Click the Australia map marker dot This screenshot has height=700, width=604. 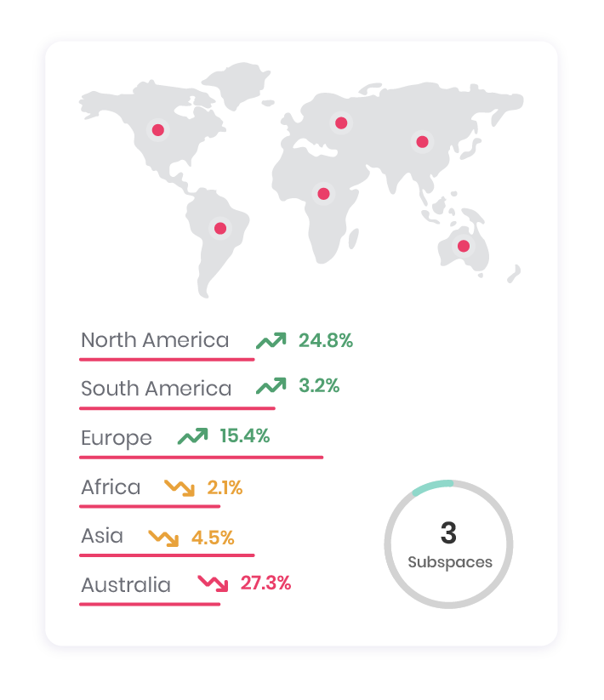tap(463, 246)
